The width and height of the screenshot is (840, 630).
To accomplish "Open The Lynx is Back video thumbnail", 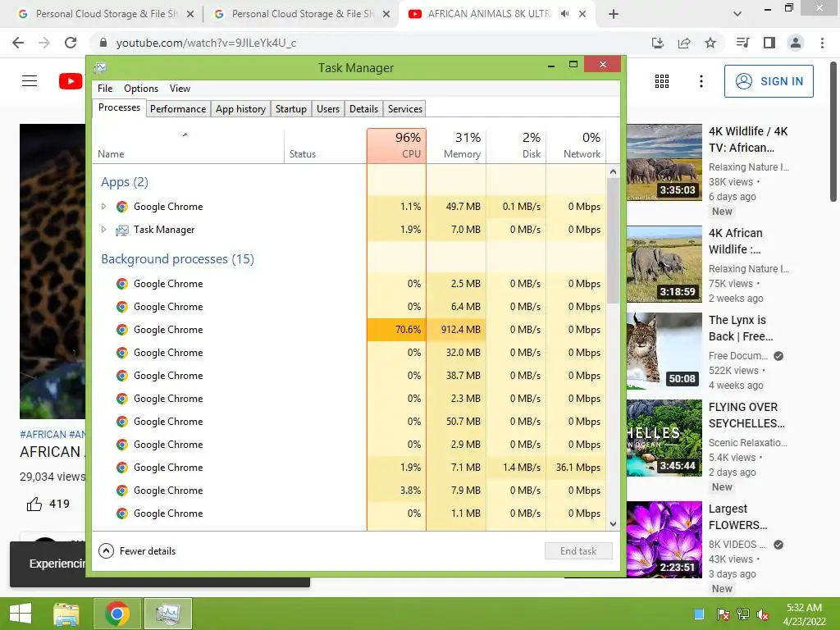I will 664,351.
